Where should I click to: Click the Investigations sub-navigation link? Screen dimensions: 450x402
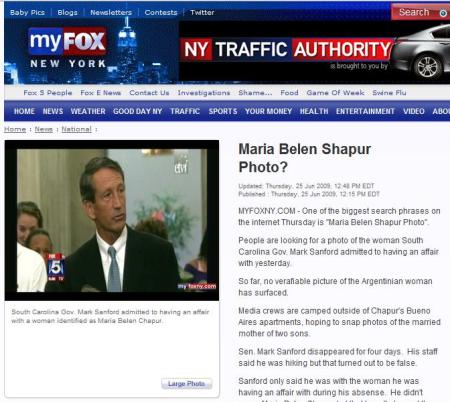[204, 93]
